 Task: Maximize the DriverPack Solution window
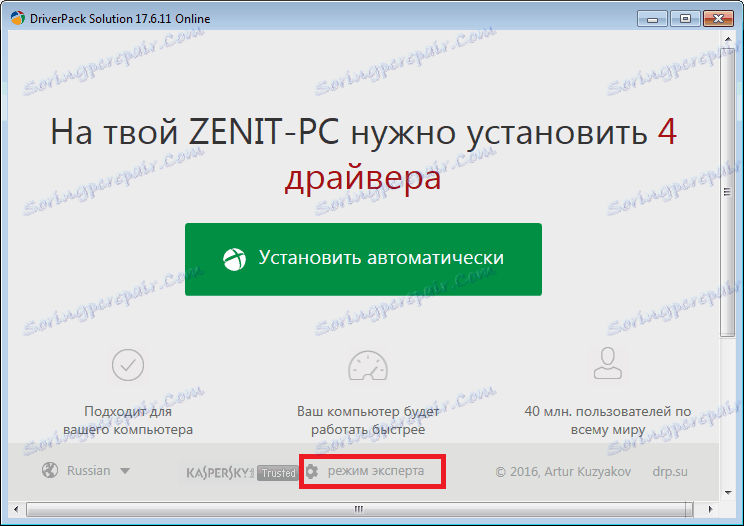[685, 19]
